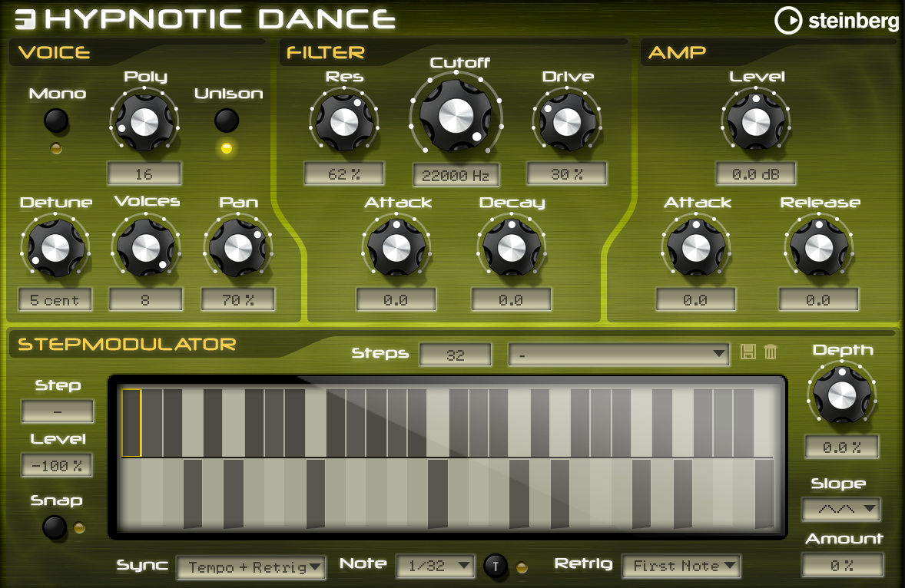Click the Amp Release knob

[818, 248]
